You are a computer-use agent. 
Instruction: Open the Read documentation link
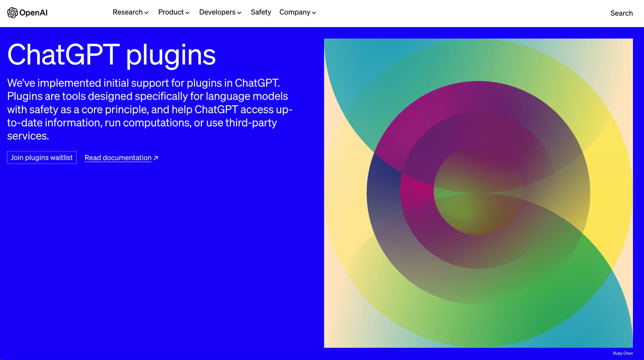[x=118, y=158]
